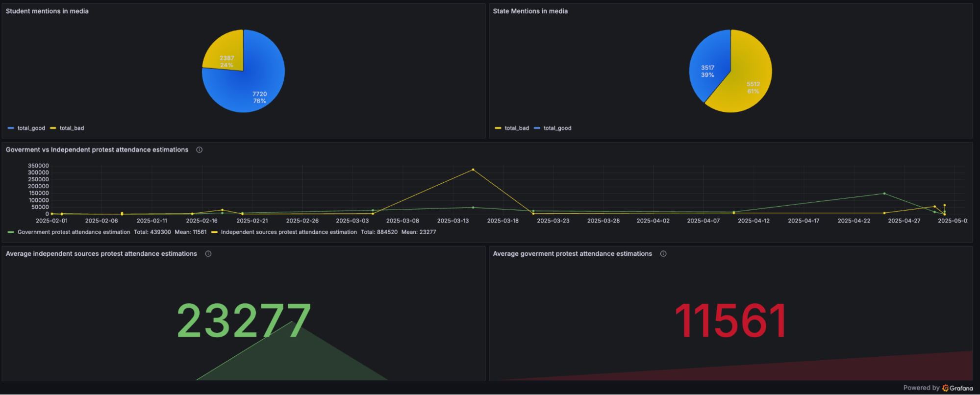Open the Student mentions in media panel title menu
This screenshot has width=980, height=395.
coord(47,11)
